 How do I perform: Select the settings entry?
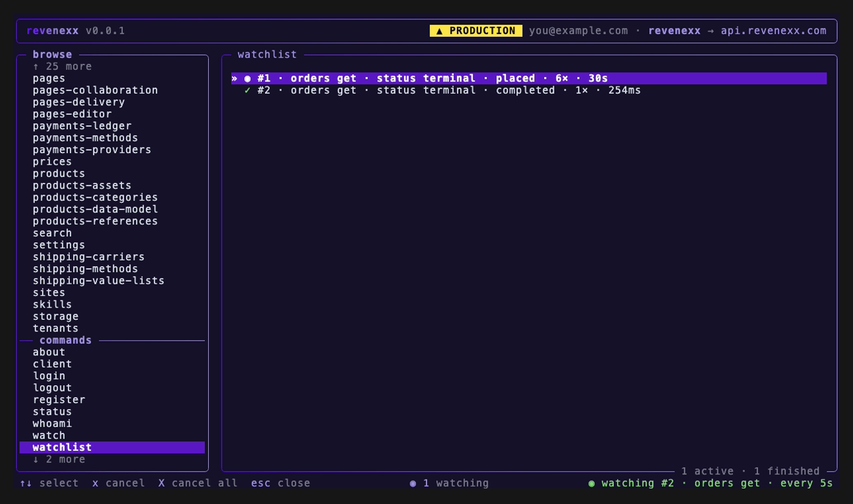(59, 245)
